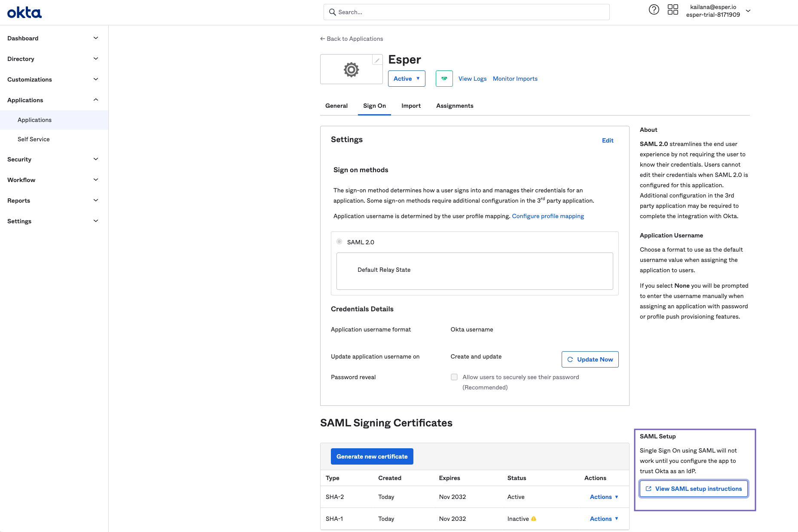Click the Create and update value

tap(476, 356)
